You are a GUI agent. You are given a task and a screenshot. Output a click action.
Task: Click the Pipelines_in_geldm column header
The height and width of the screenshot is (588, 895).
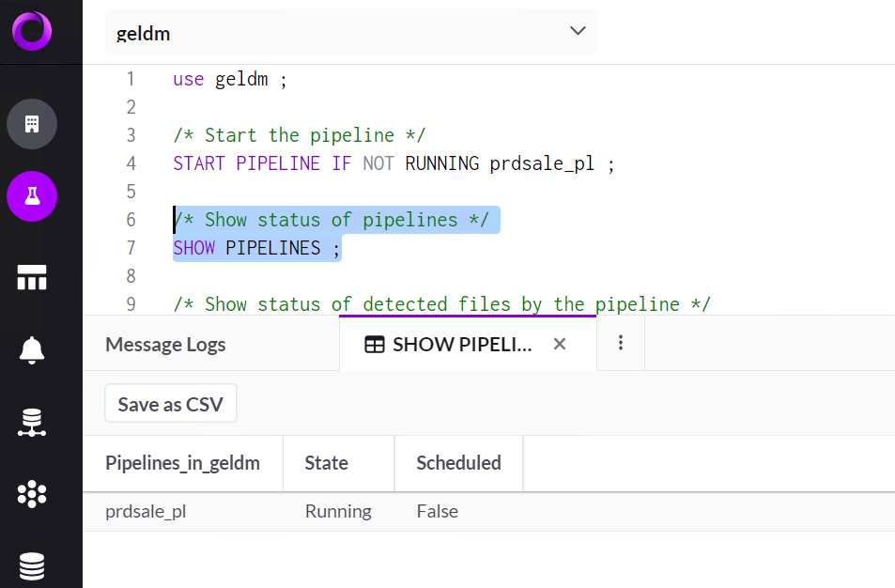(182, 463)
